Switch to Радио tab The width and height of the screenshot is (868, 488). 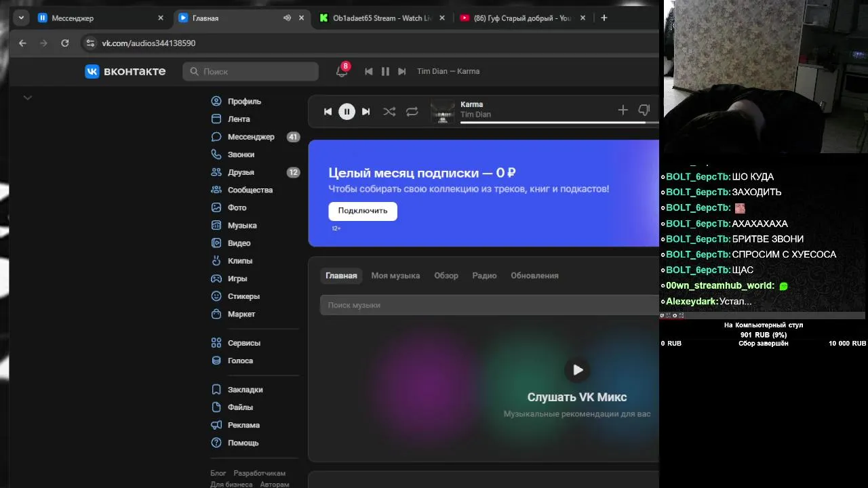(484, 276)
